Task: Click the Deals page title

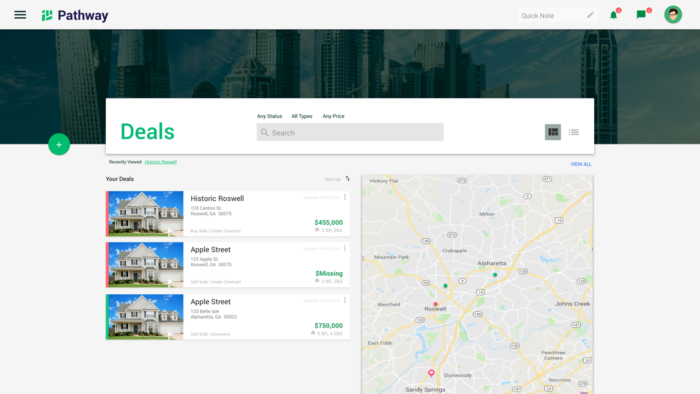Action: [147, 132]
